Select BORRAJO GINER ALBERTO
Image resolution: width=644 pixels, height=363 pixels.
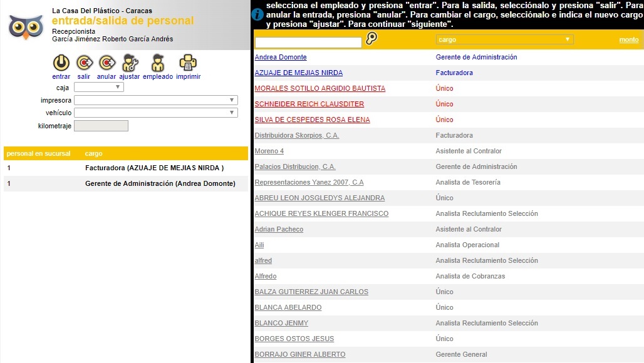point(300,354)
